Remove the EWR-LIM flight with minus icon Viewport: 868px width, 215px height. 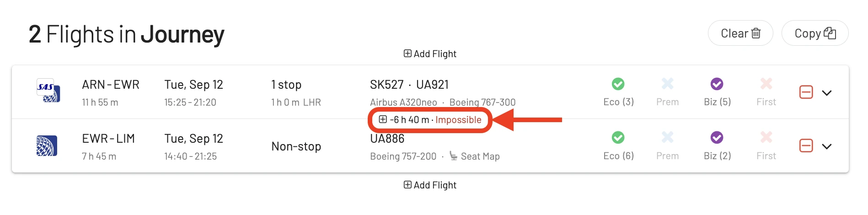(806, 146)
